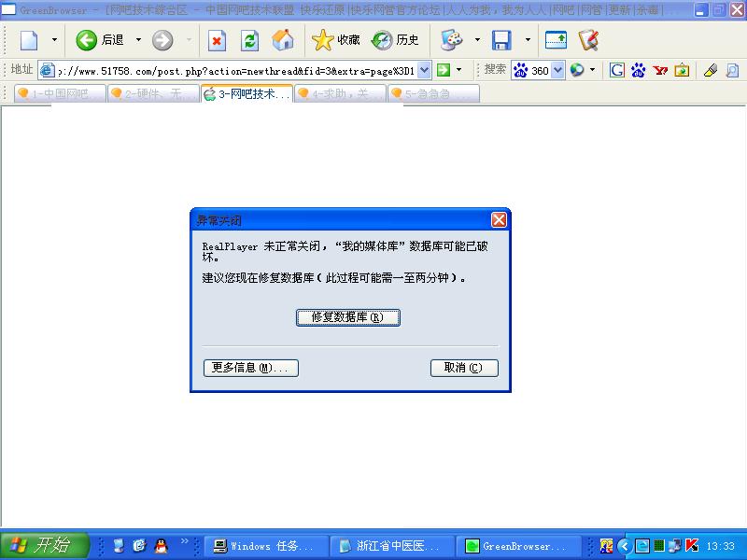Switch to tab 1-中国网吧
747x560 pixels.
click(x=60, y=94)
